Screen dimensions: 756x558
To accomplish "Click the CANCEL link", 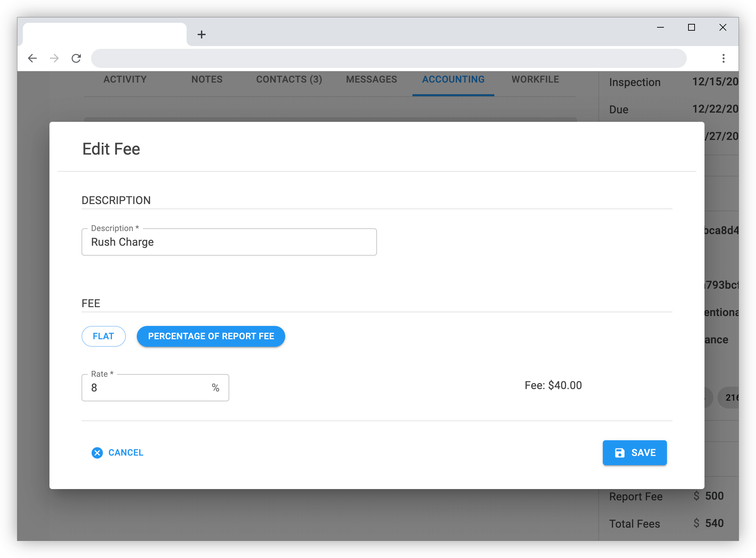I will pyautogui.click(x=126, y=453).
